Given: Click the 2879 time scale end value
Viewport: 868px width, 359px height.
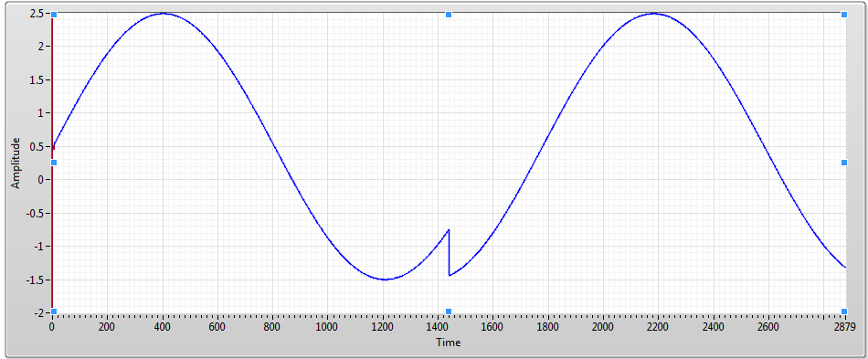Looking at the screenshot, I should point(845,326).
